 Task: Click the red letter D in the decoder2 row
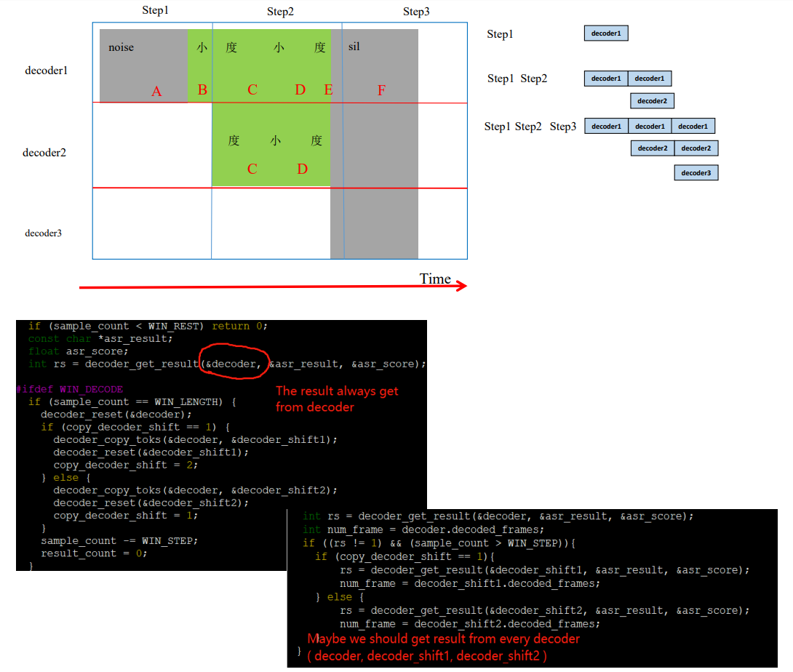coord(302,169)
